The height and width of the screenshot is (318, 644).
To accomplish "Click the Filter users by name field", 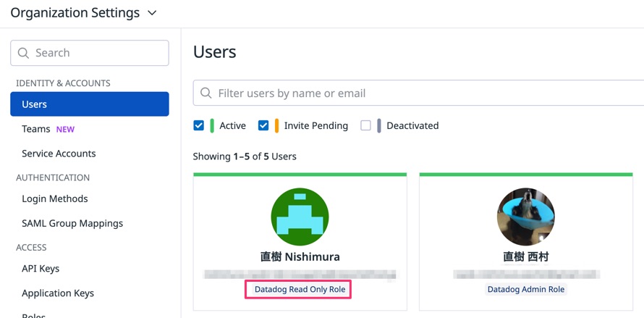I will pyautogui.click(x=418, y=93).
